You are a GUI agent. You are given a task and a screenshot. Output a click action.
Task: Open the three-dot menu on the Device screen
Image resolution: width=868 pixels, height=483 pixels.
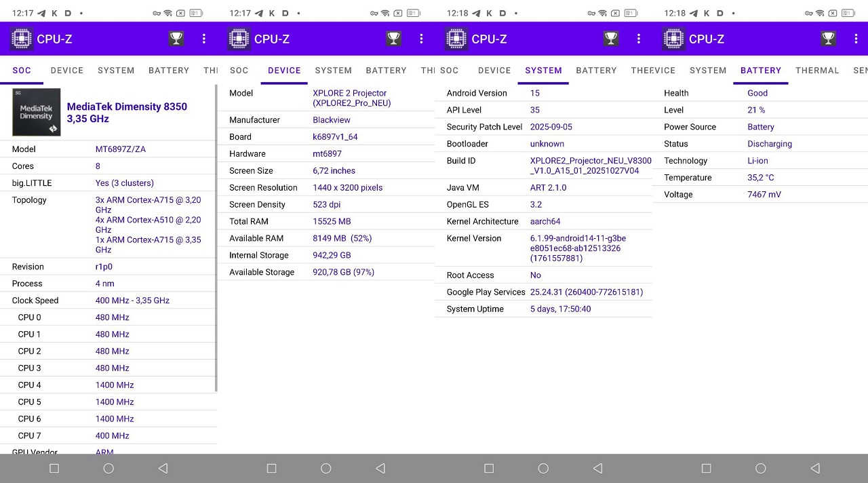[x=421, y=39]
